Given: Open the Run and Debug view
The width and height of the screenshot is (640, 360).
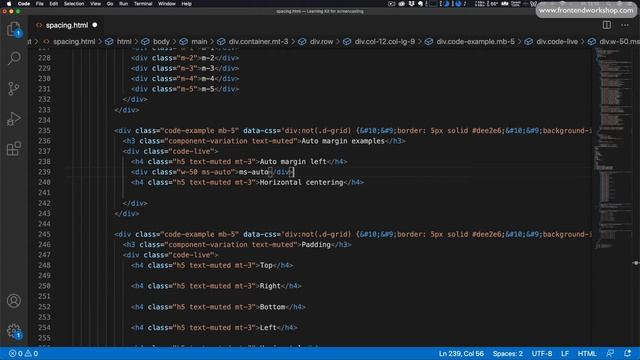Looking at the screenshot, I should click(14, 119).
